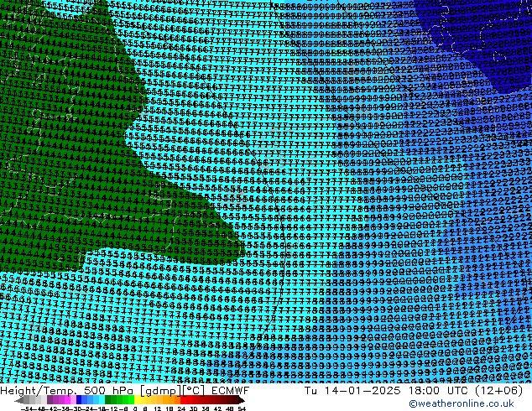Click the 54 value at the legend scale end
Image resolution: width=532 pixels, height=411 pixels.
[242, 408]
